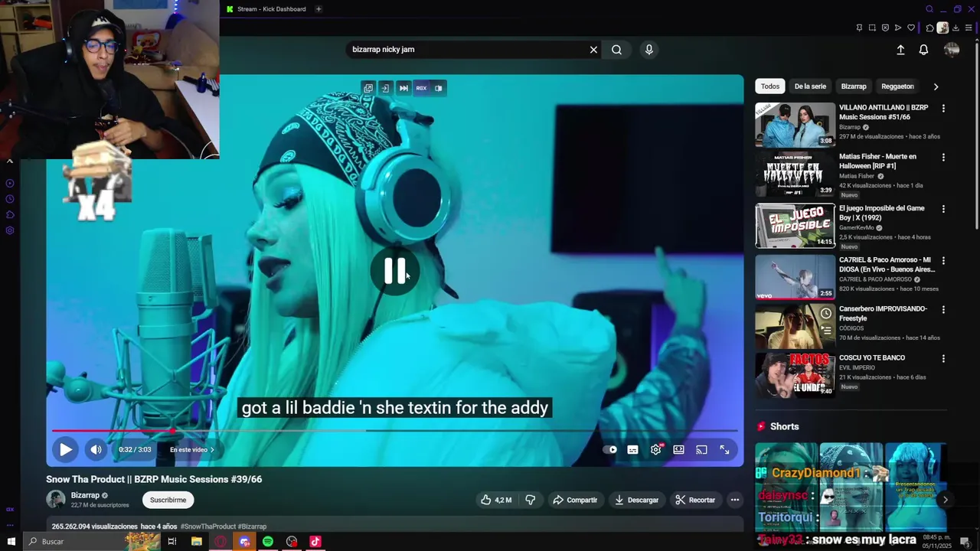
Task: Toggle subtitles with the captions button
Action: [632, 450]
